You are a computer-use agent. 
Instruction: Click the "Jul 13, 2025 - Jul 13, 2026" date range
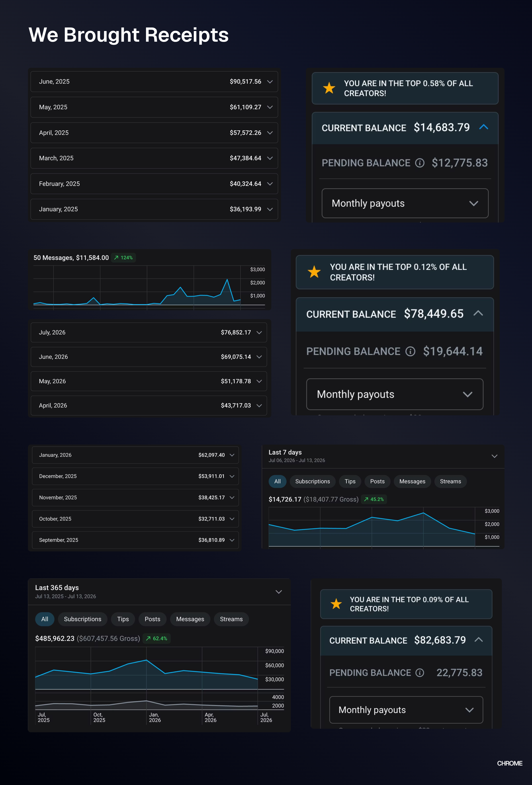pos(66,597)
